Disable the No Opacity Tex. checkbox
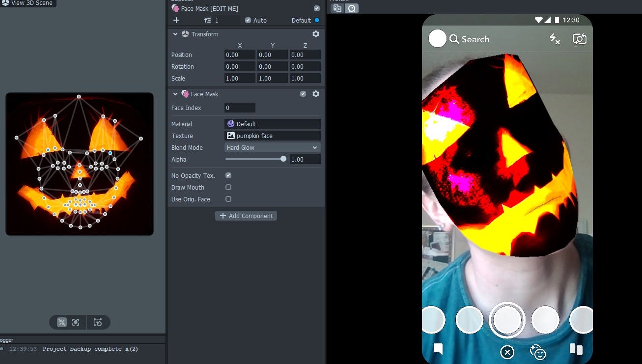Viewport: 642px width, 364px height. click(228, 175)
